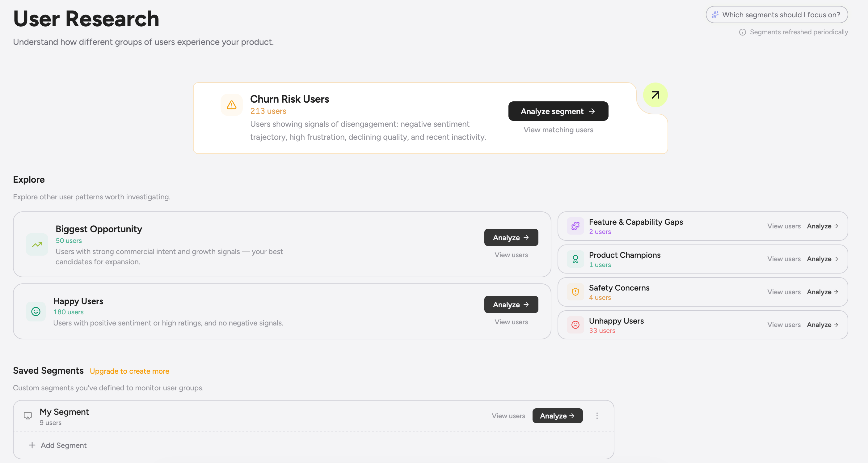
Task: Click the Explore section heading
Action: (x=29, y=180)
